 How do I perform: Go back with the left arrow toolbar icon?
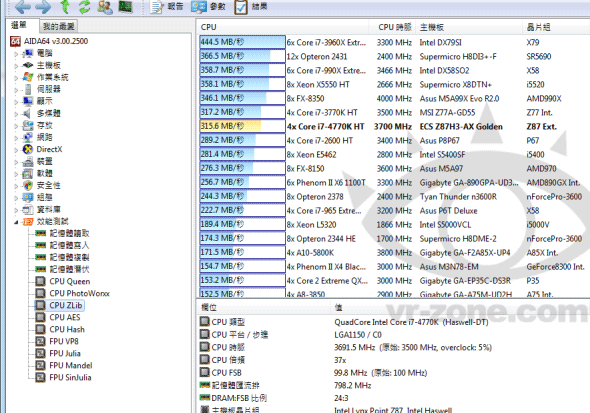click(x=23, y=6)
